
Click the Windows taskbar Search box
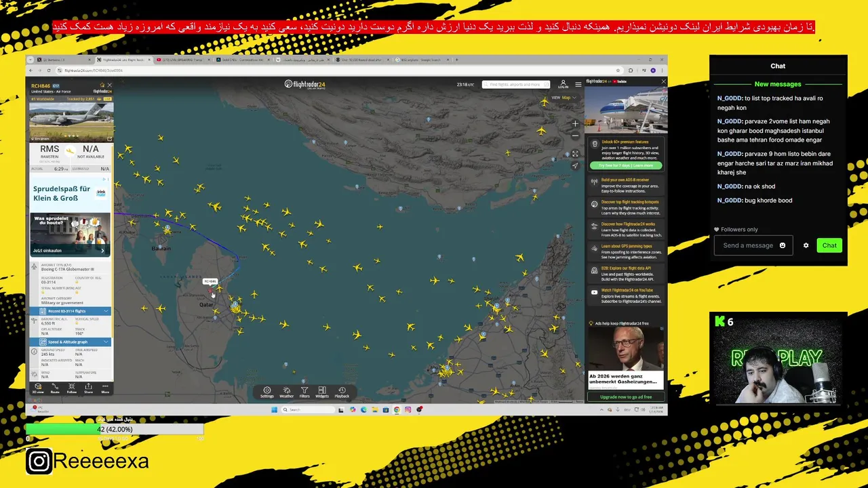(309, 409)
